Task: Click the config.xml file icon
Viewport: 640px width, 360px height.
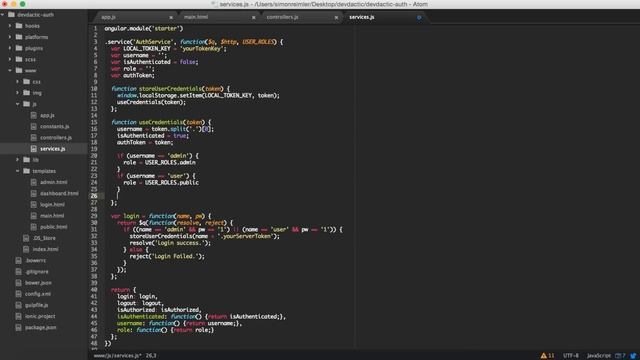Action: click(18, 294)
